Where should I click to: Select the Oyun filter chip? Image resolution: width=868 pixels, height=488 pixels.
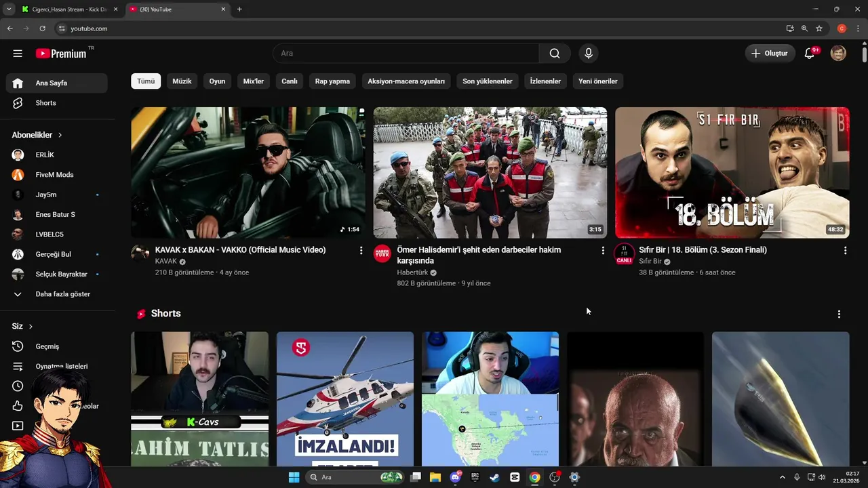pyautogui.click(x=217, y=81)
